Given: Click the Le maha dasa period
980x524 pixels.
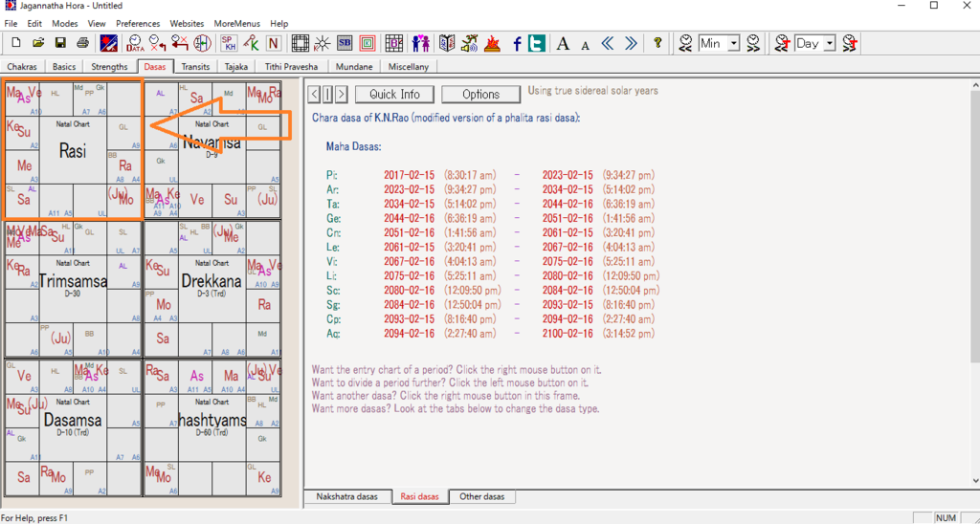Looking at the screenshot, I should pyautogui.click(x=491, y=247).
